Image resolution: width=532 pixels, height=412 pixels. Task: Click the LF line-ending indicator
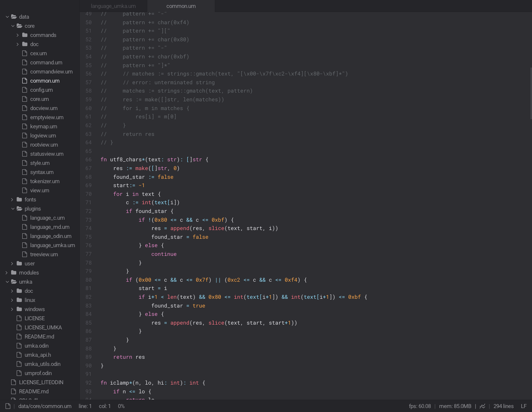click(524, 406)
